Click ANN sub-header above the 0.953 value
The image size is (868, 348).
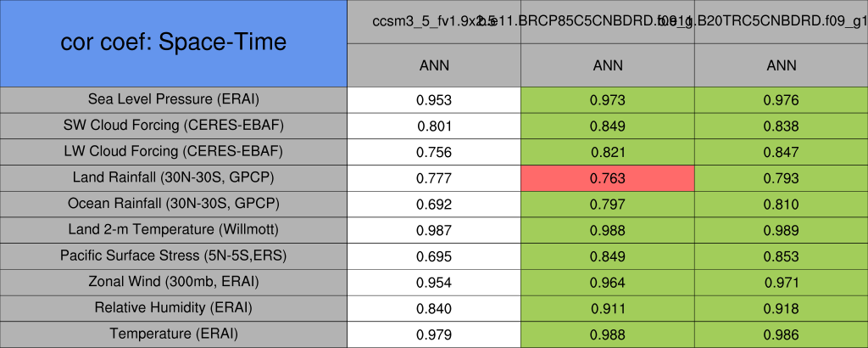point(434,65)
